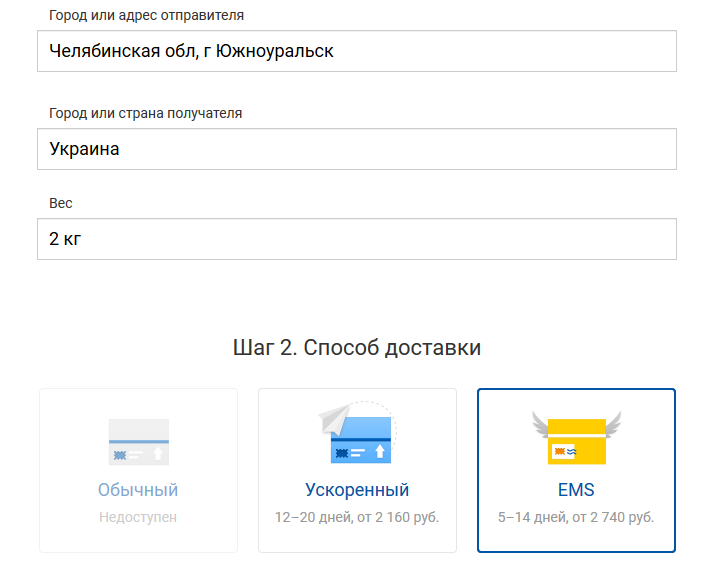719x575 pixels.
Task: Click the 'Город или адрес отправителя' label
Action: [146, 15]
